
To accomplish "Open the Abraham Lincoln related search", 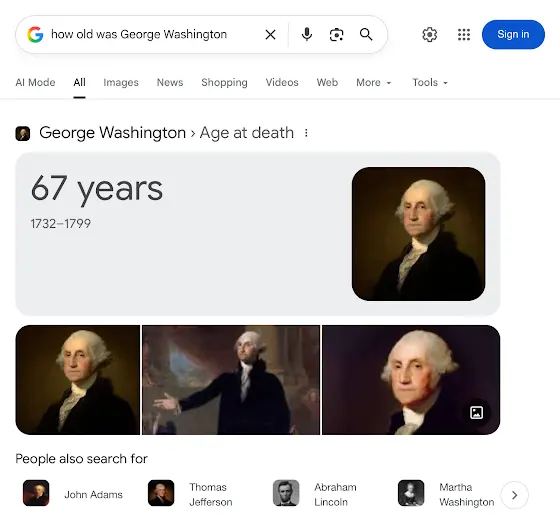I will [x=315, y=494].
